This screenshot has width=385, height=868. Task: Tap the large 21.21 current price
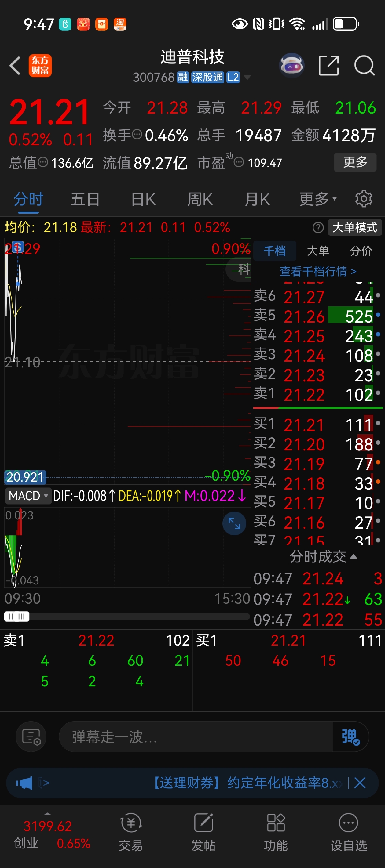click(x=50, y=112)
